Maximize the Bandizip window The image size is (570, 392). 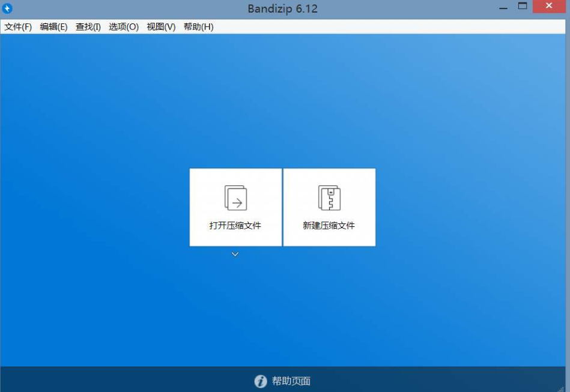tap(523, 7)
